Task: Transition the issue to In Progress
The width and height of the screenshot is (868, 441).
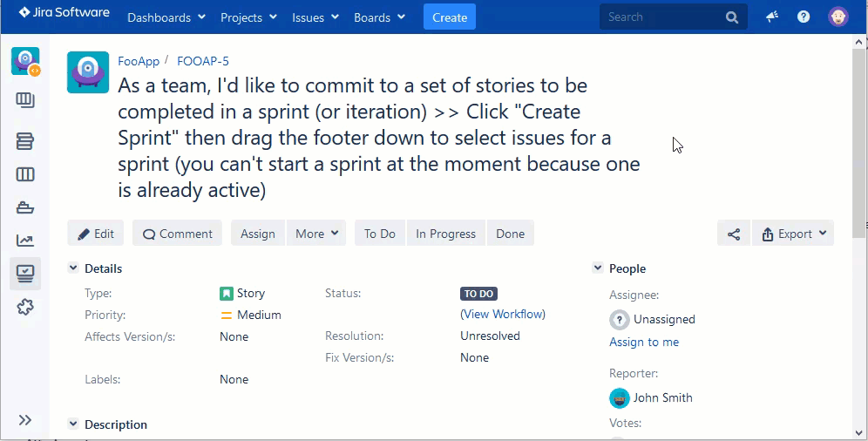Action: coord(445,234)
